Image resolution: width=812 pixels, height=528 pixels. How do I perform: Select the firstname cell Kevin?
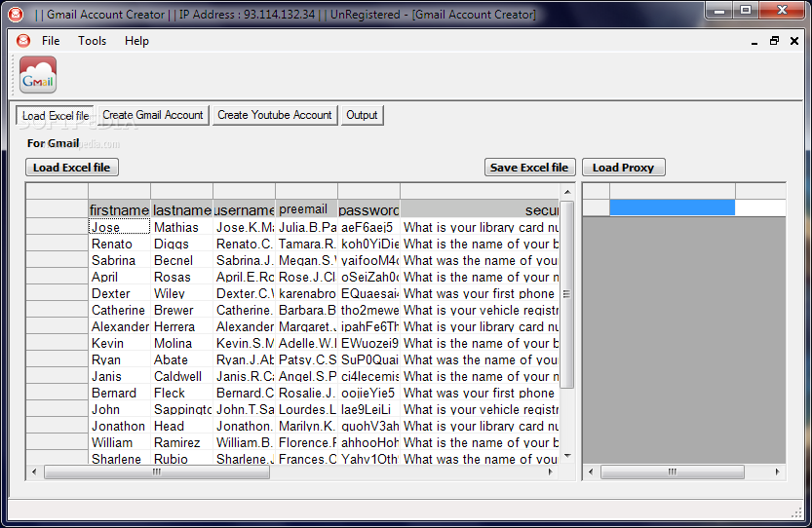[119, 343]
